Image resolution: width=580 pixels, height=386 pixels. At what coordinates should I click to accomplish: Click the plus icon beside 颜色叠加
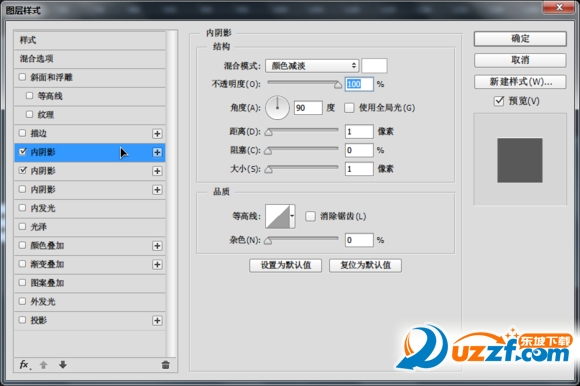157,246
